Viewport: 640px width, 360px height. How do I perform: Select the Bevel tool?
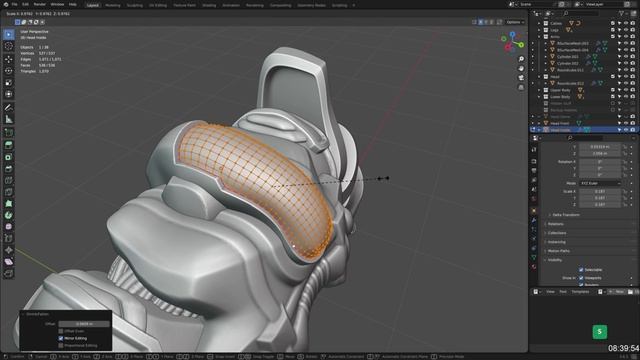pyautogui.click(x=9, y=169)
